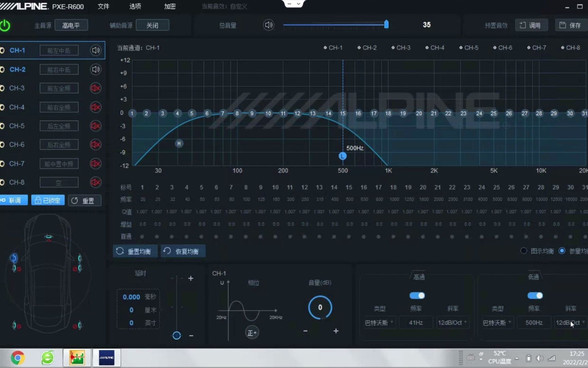588x368 pixels.
Task: Open Google Chrome from the taskbar
Action: (x=18, y=358)
